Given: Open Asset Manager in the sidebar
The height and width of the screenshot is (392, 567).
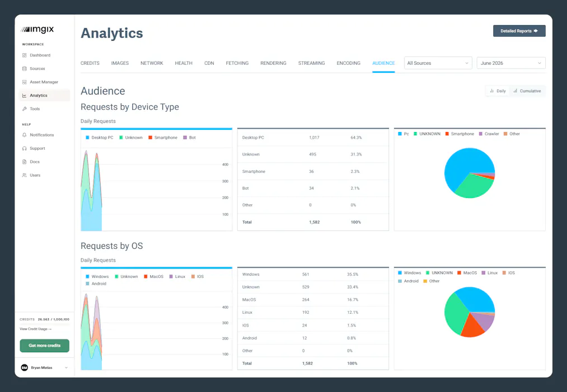Looking at the screenshot, I should (x=44, y=82).
